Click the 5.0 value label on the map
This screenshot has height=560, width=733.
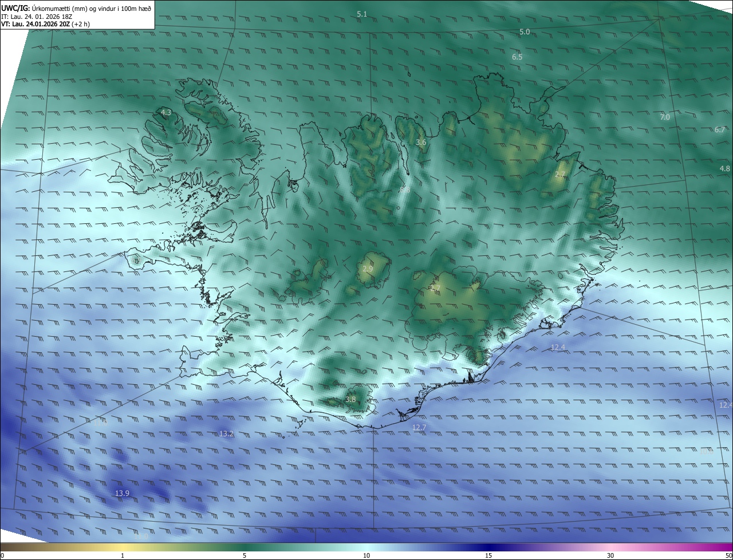click(525, 32)
